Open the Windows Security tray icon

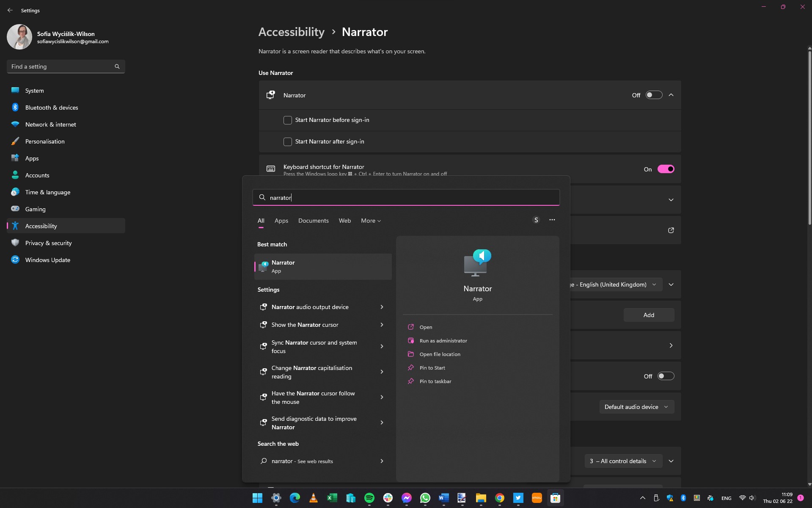coord(669,498)
